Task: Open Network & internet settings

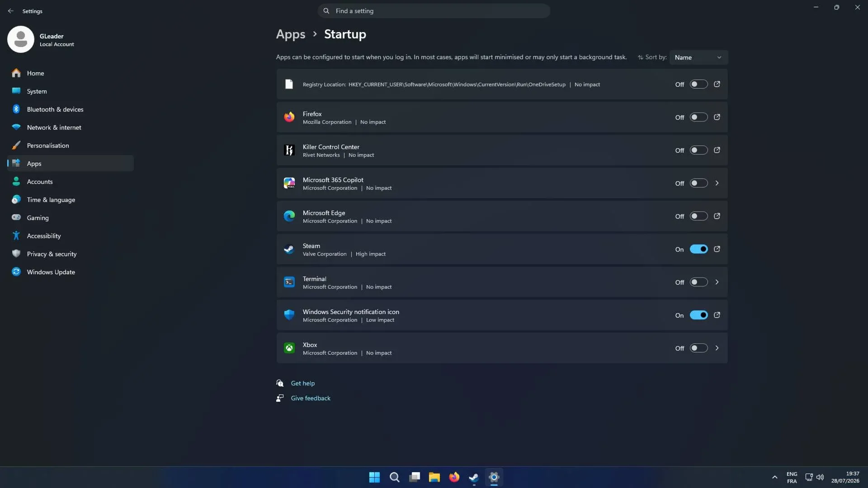Action: pos(71,127)
